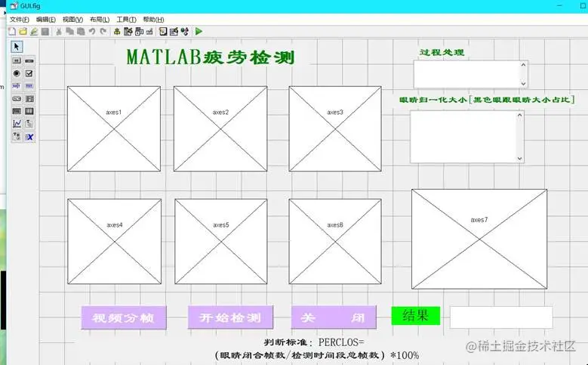
Task: Click down arrow of 眼睛归一化大小 listbox scrollbar
Action: [x=519, y=158]
